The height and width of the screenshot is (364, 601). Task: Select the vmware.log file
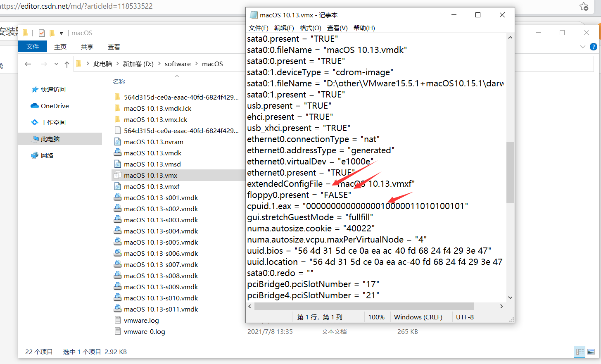(x=141, y=320)
